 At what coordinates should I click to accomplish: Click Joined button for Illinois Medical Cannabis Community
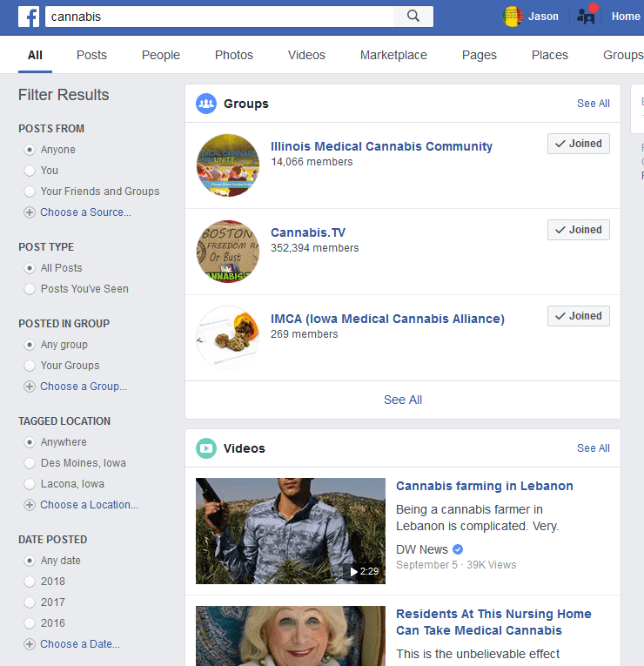tap(578, 144)
